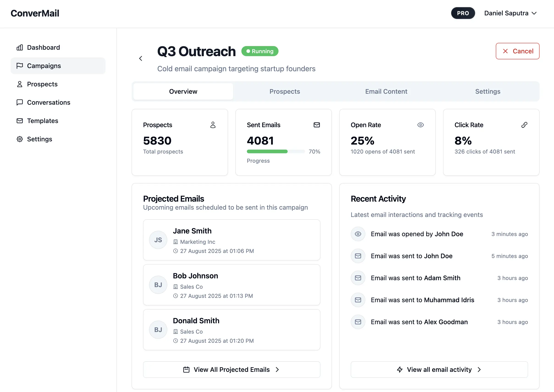The image size is (554, 392).
Task: Click the link icon on Click Rate card
Action: [524, 125]
